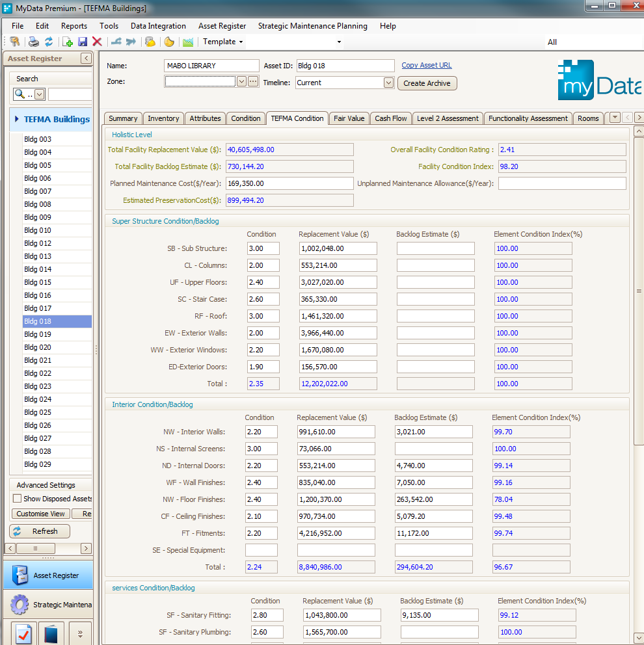Screen dimensions: 644x645
Task: Click the Copy Asset URL link
Action: pos(426,65)
